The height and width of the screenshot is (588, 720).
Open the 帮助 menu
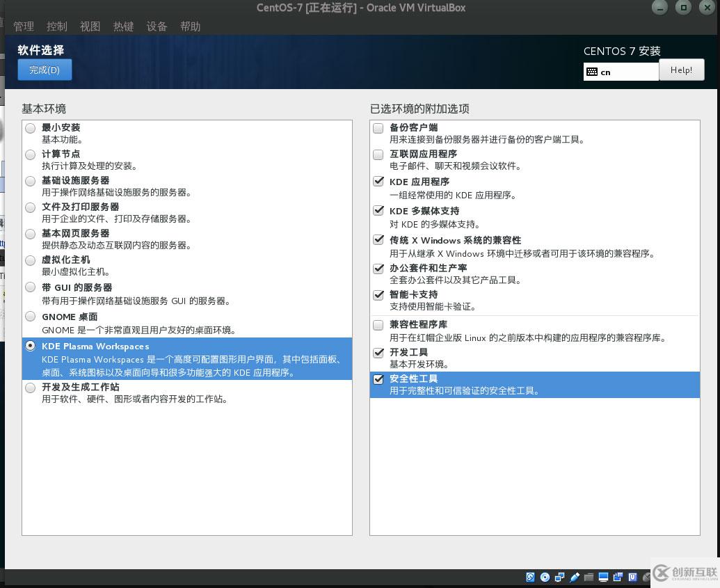click(190, 26)
